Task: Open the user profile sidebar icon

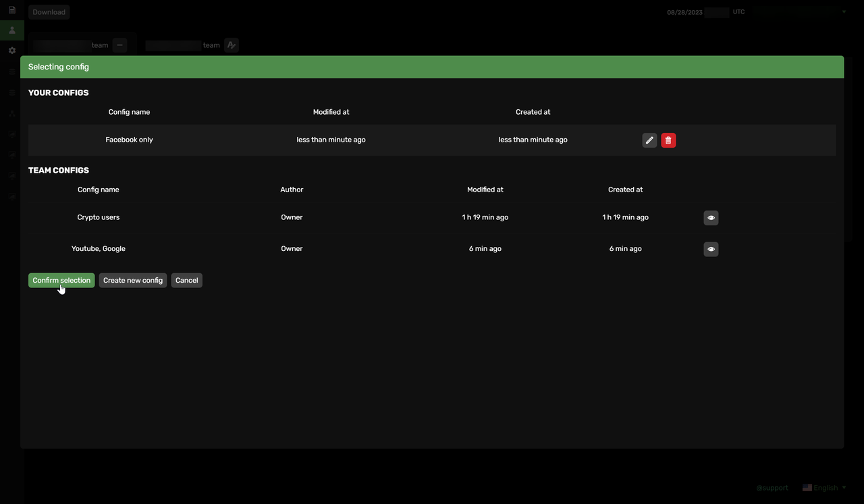Action: [12, 30]
